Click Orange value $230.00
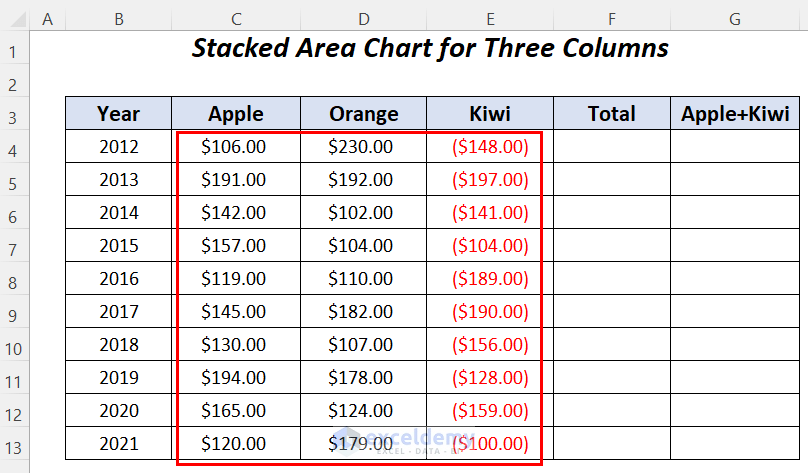This screenshot has width=808, height=473. pyautogui.click(x=361, y=147)
